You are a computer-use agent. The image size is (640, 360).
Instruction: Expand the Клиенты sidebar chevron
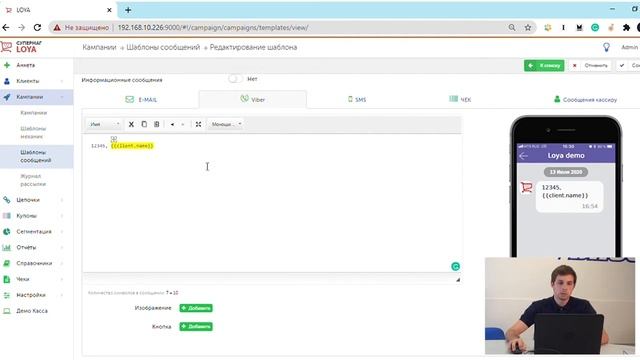pyautogui.click(x=62, y=81)
